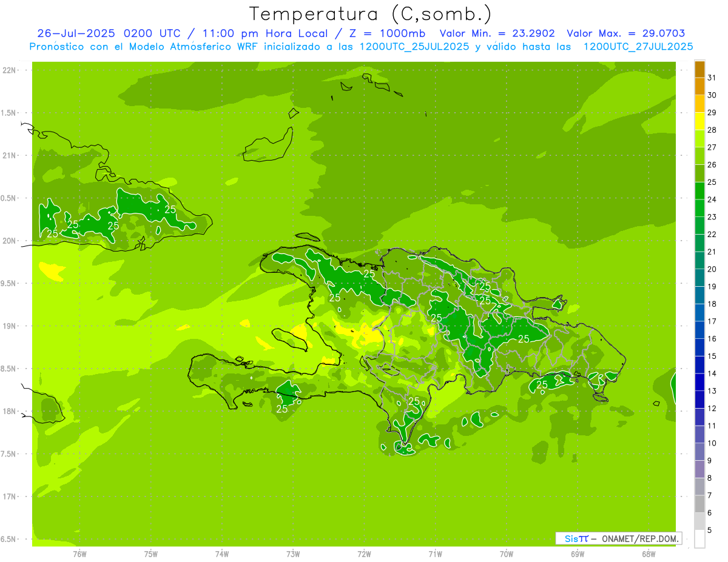Click the '69W' longitude axis label
Viewport: 728px width, 562px height.
pyautogui.click(x=578, y=554)
